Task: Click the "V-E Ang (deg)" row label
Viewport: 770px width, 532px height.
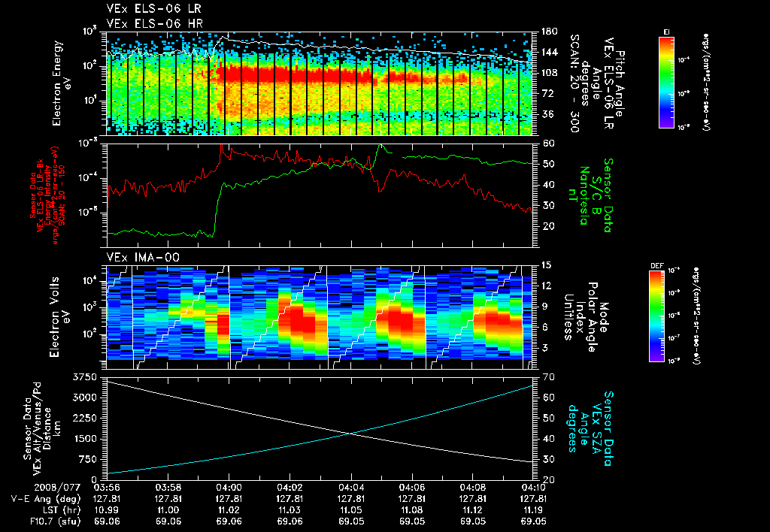Action: point(46,499)
